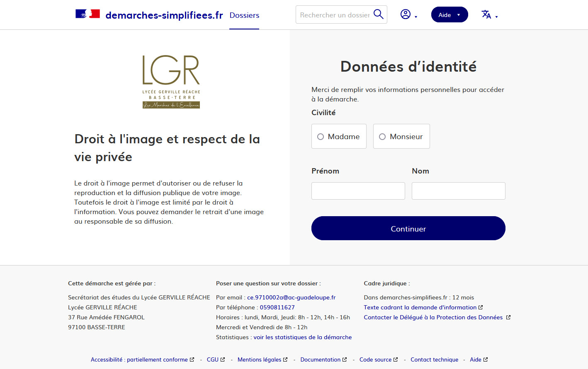Open the contact email address link

(291, 297)
